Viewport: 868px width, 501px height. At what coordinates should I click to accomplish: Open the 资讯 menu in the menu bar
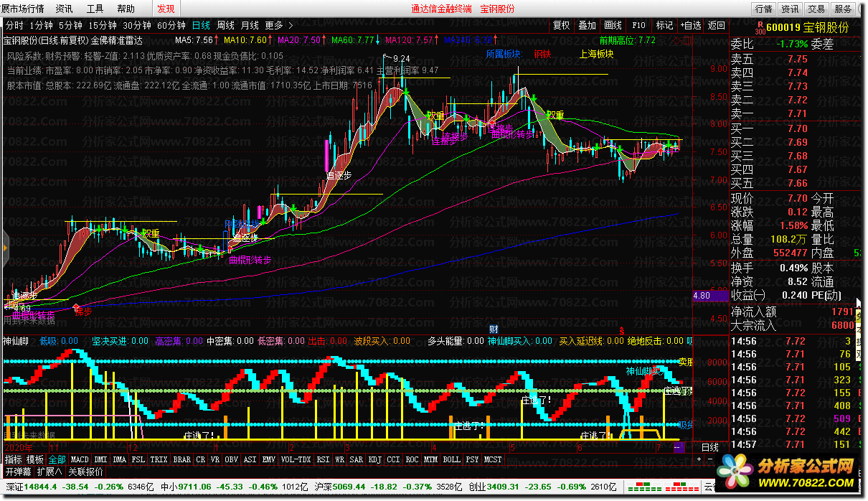click(64, 9)
